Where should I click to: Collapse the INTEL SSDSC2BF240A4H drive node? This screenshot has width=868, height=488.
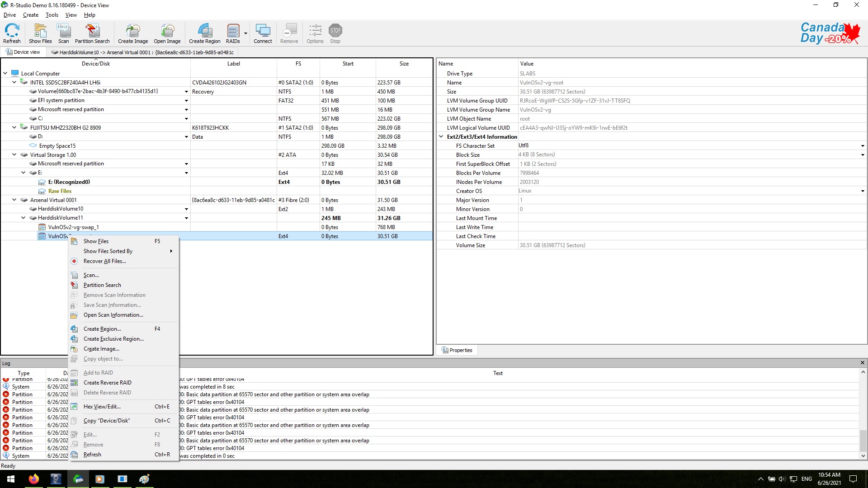[14, 82]
